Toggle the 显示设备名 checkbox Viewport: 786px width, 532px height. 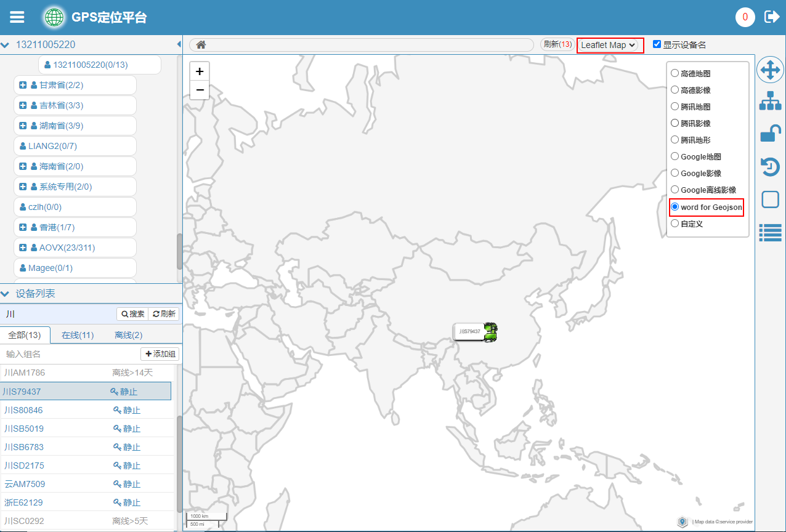(657, 44)
